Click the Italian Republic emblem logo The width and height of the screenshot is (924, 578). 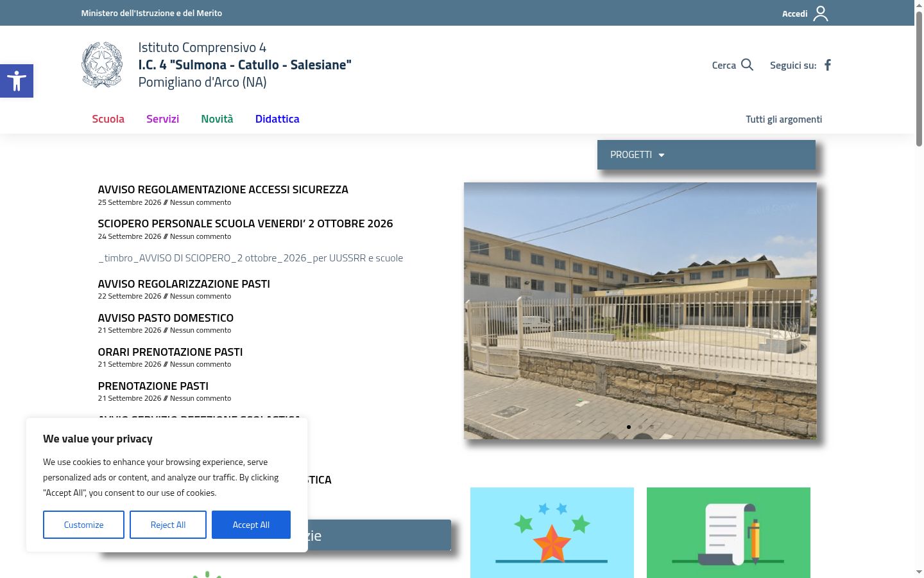tap(102, 65)
